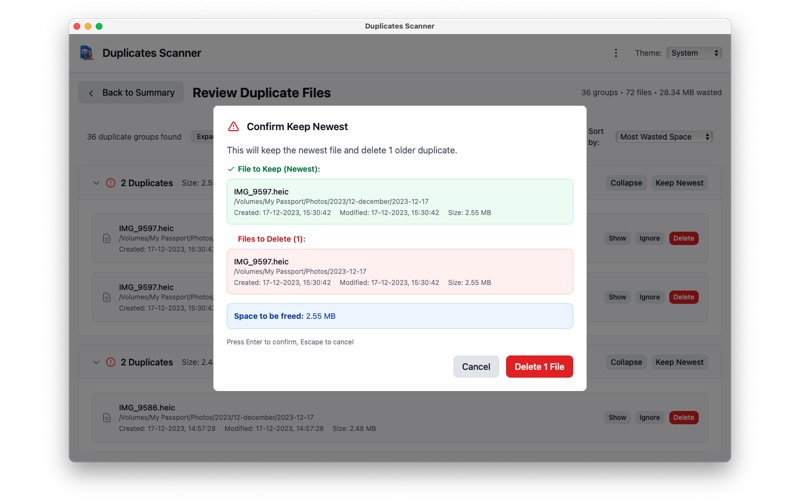This screenshot has width=800, height=500.
Task: Click the warning triangle icon in dialog
Action: coord(233,127)
